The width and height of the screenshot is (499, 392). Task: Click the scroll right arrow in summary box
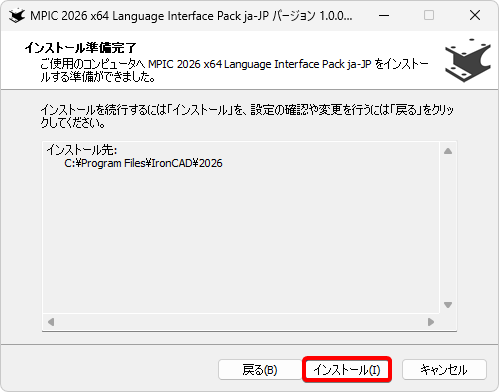[x=431, y=322]
